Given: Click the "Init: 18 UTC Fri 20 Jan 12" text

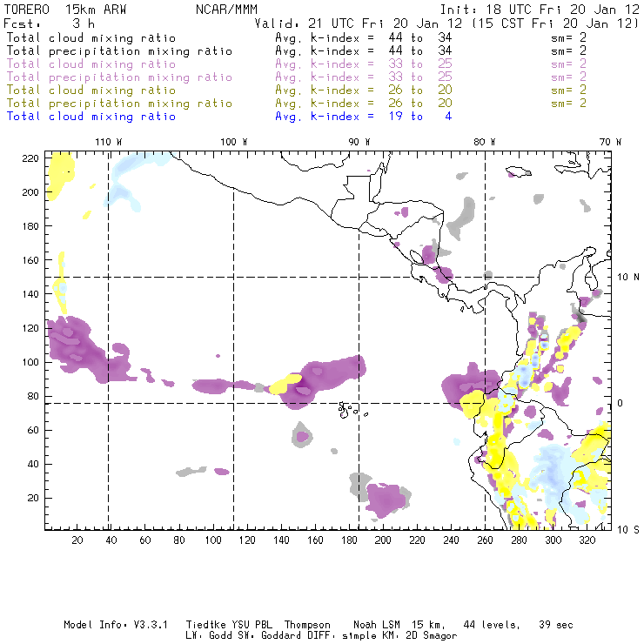Looking at the screenshot, I should click(x=540, y=10).
